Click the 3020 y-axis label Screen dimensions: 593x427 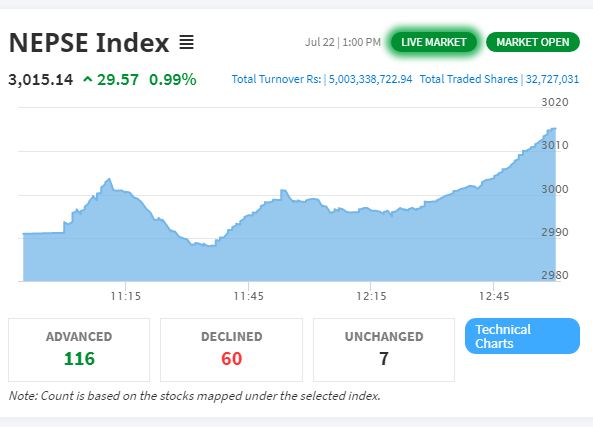tap(555, 102)
